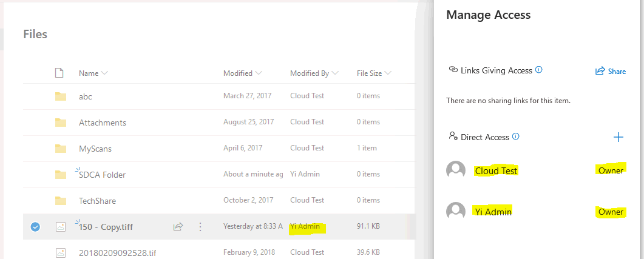Click the plus icon beside Direct Access
This screenshot has width=644, height=259.
click(619, 137)
